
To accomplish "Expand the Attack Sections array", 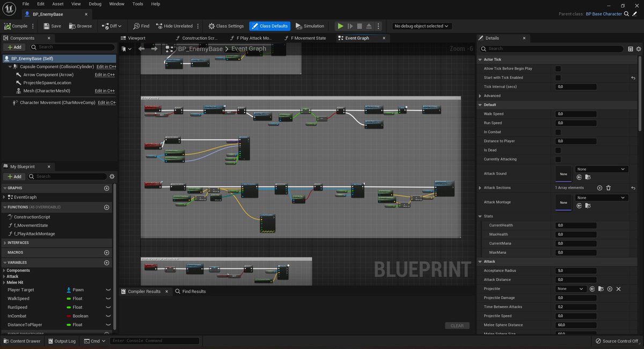I will tap(480, 188).
